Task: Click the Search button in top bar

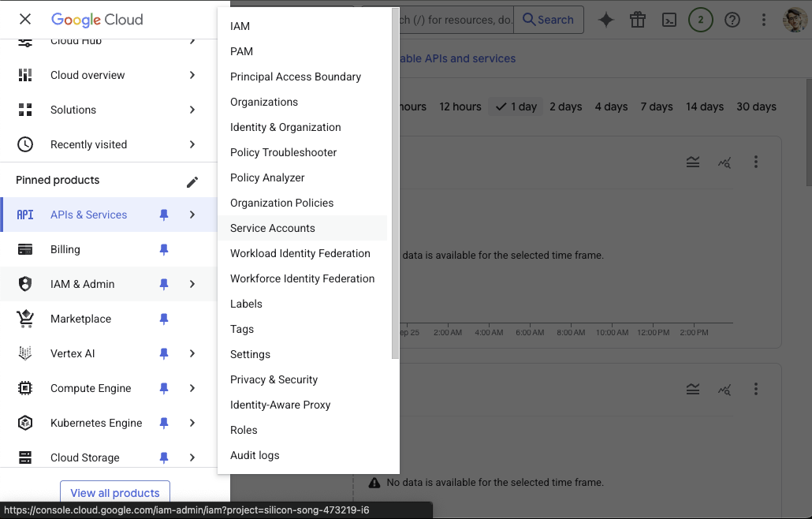Action: pos(549,20)
